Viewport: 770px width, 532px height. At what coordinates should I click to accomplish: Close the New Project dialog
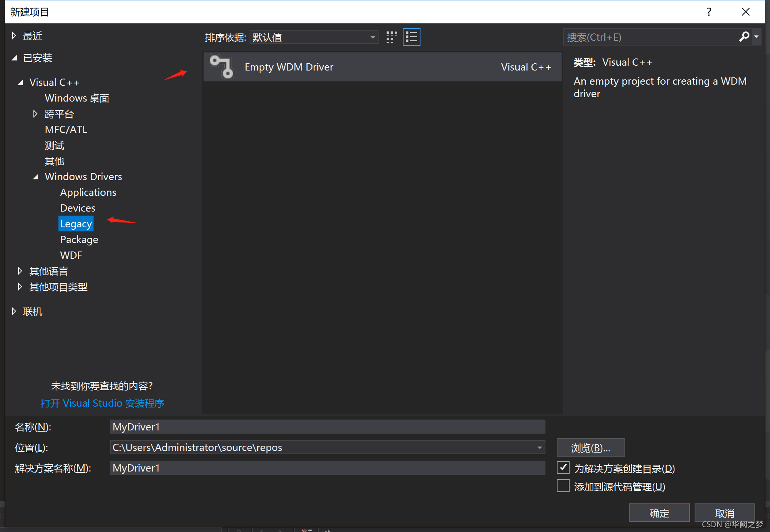point(746,12)
